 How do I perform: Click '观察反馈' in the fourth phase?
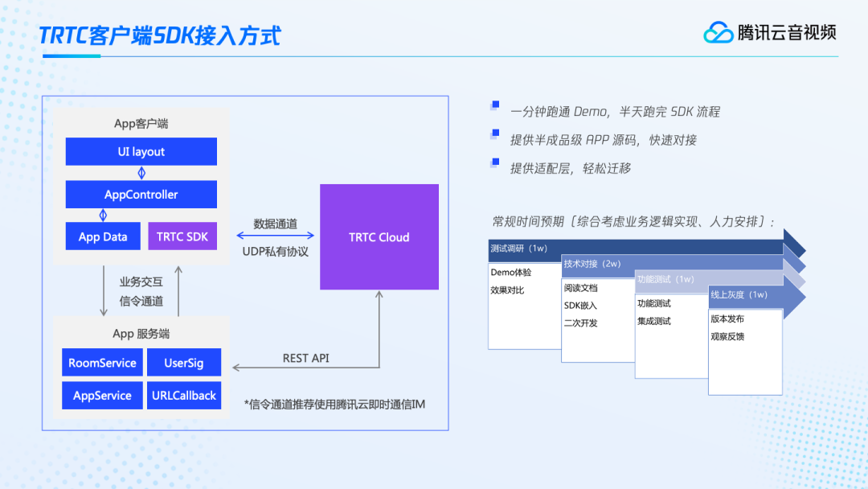coord(727,336)
